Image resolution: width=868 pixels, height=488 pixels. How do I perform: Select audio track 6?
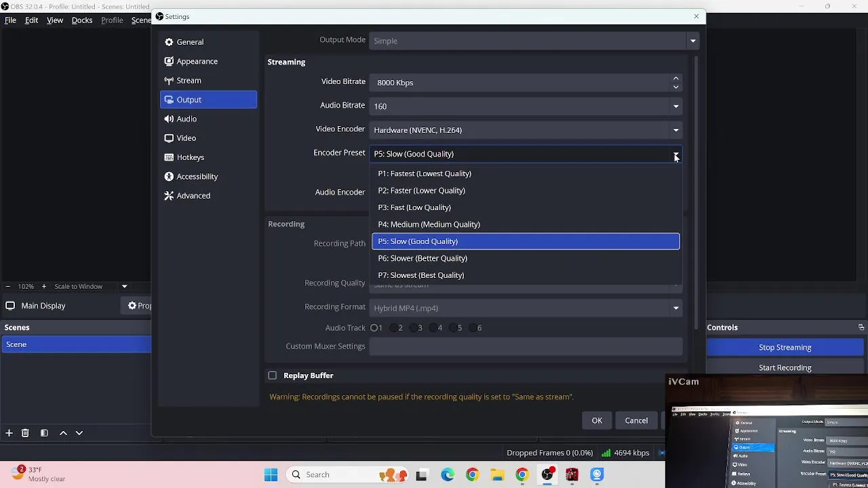[x=475, y=328]
